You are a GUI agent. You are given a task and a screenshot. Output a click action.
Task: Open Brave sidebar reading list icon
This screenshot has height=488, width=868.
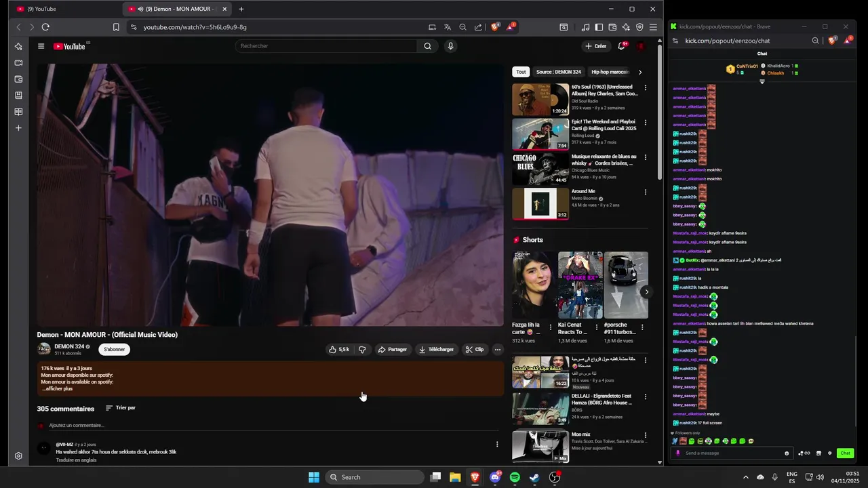[x=18, y=111]
